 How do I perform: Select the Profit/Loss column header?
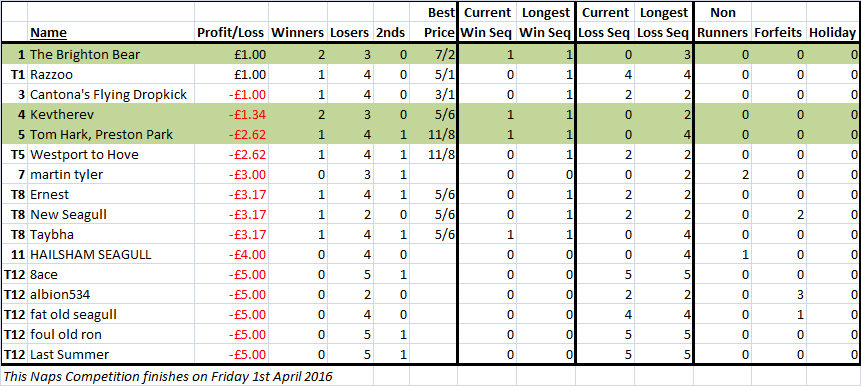[231, 33]
